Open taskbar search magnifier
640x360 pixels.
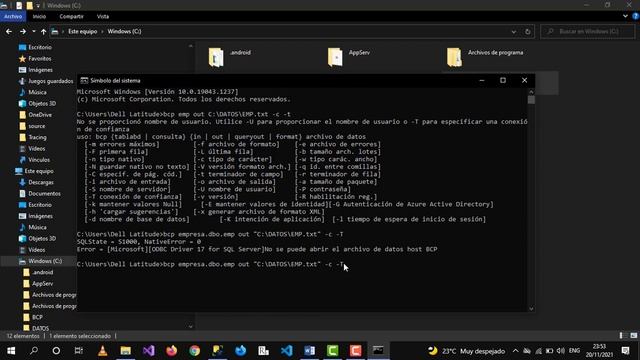tap(34, 351)
